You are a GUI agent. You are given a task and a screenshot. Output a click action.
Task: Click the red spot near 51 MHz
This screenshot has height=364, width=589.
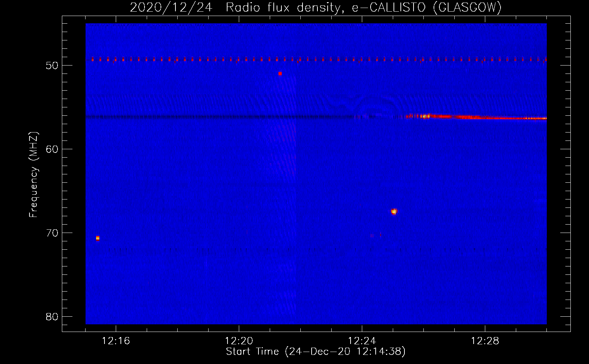pyautogui.click(x=280, y=74)
